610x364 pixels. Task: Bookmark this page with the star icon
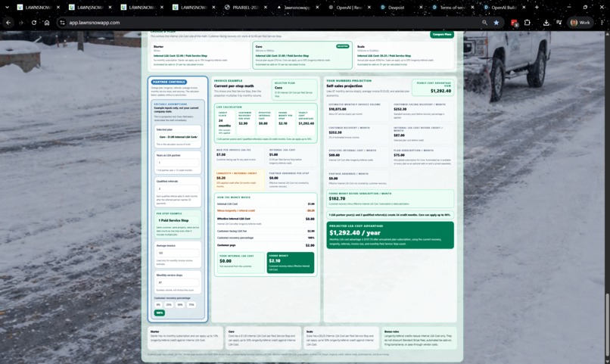[496, 23]
